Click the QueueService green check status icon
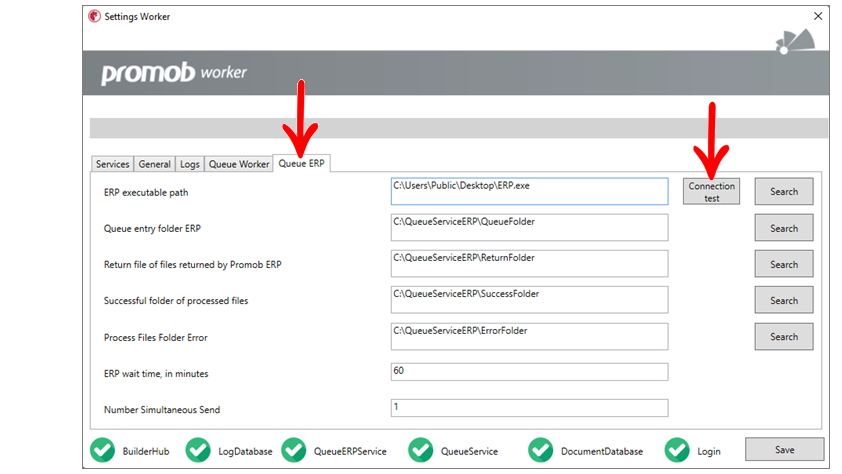This screenshot has height=474, width=842. 420,450
